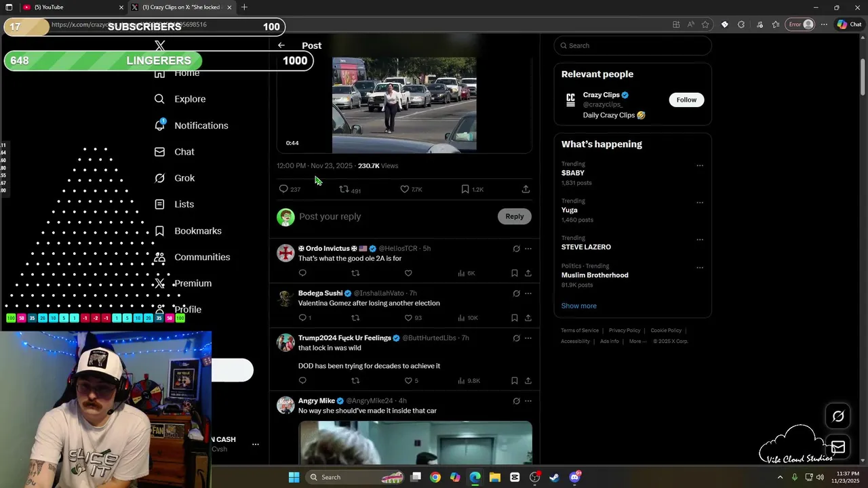
Task: View analytics on Trump2024 reply showing 9.8K
Action: 469,381
